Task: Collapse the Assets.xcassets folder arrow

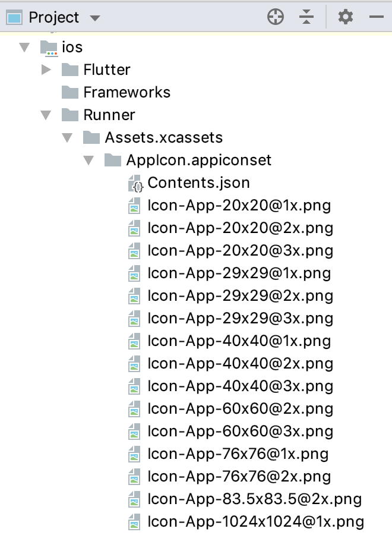Action: coord(67,137)
